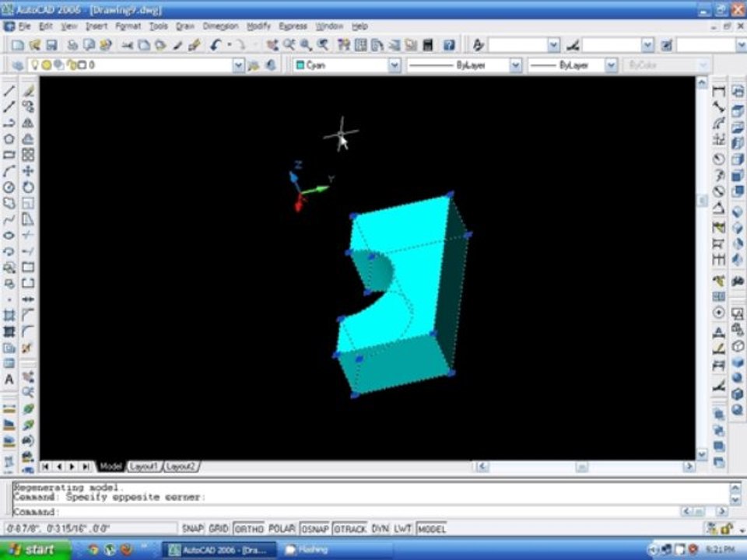747x560 pixels.
Task: Toggle DYN dynamic input
Action: [380, 529]
